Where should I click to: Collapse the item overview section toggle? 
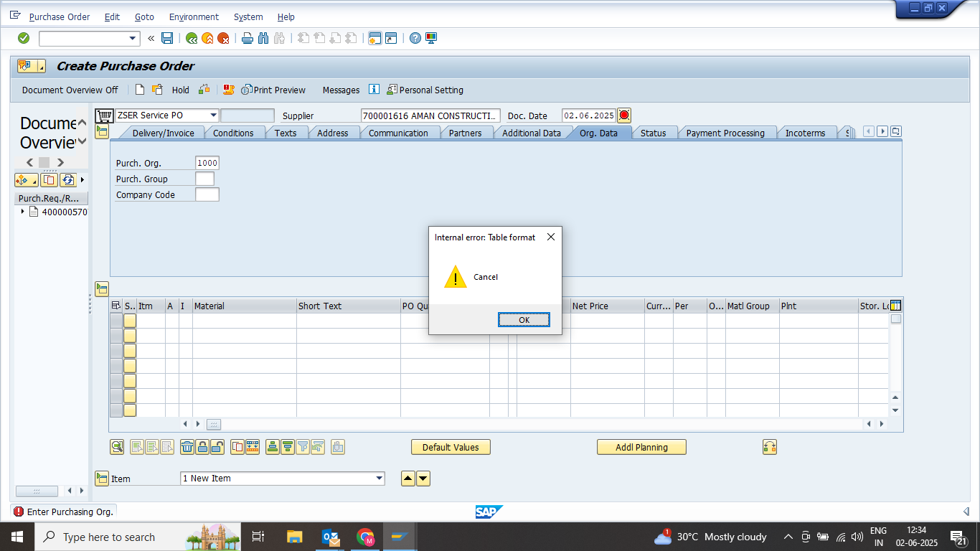[102, 289]
